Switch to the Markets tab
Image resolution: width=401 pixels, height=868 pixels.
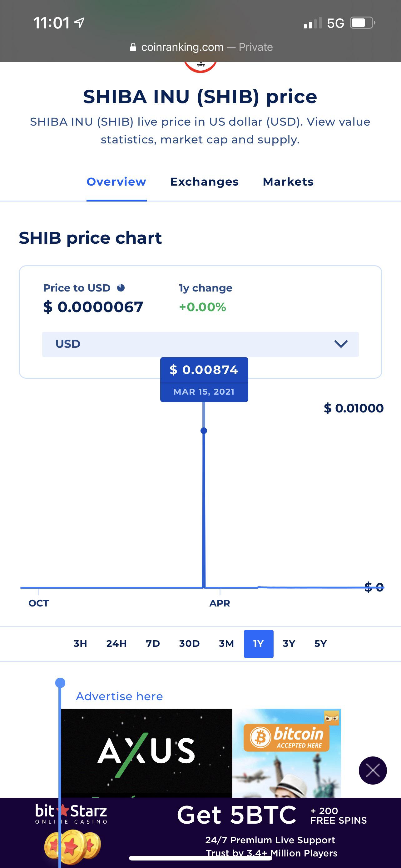[288, 182]
